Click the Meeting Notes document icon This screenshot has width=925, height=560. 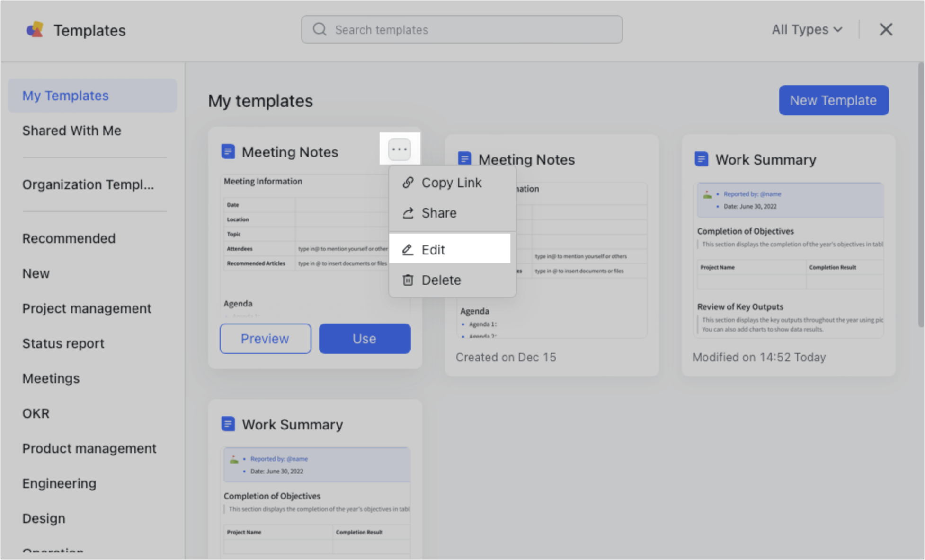229,151
